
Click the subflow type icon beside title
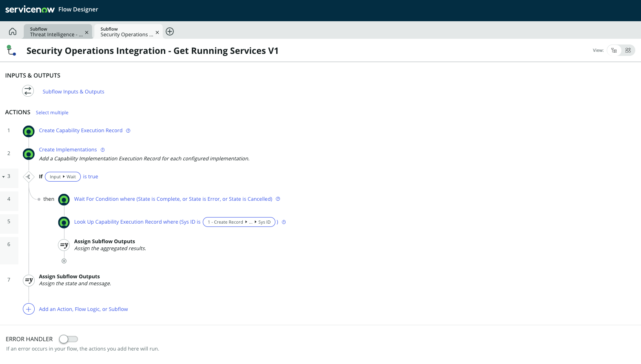(11, 51)
